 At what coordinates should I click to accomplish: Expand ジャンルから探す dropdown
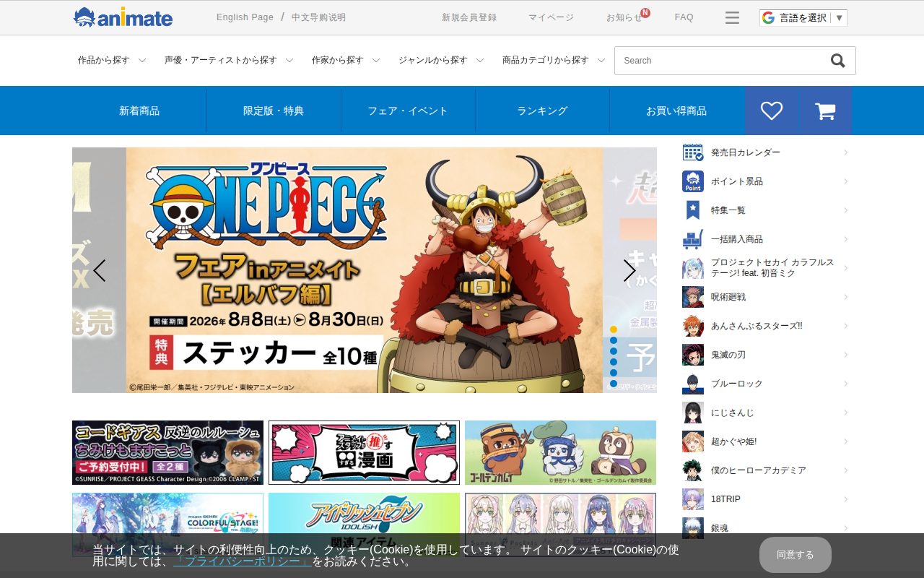click(x=441, y=61)
